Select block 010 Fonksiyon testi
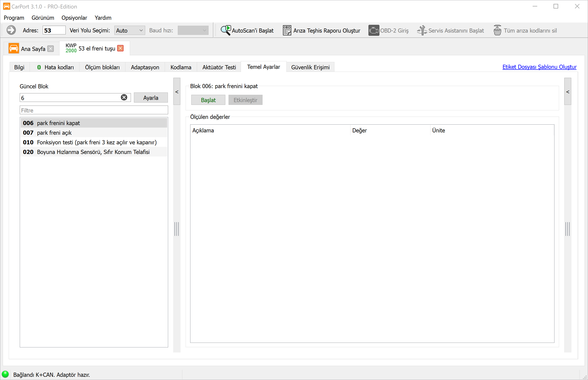Screen dimensions: 588x380 pyautogui.click(x=94, y=142)
